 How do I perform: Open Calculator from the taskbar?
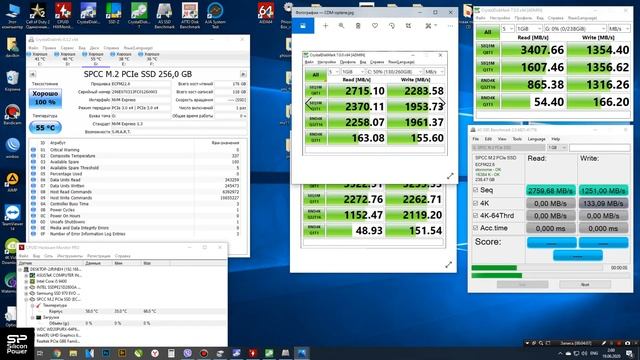tap(171, 353)
